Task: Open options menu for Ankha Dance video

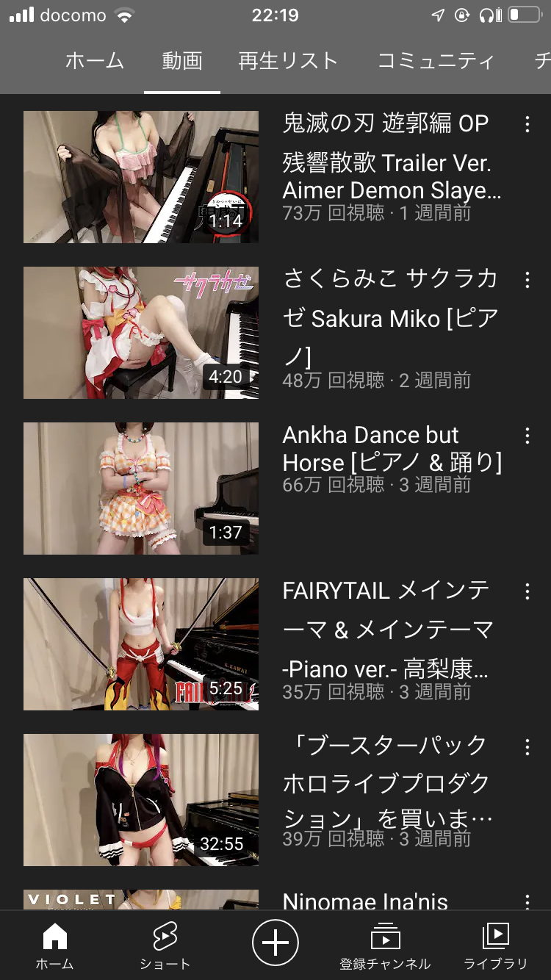Action: 527,436
